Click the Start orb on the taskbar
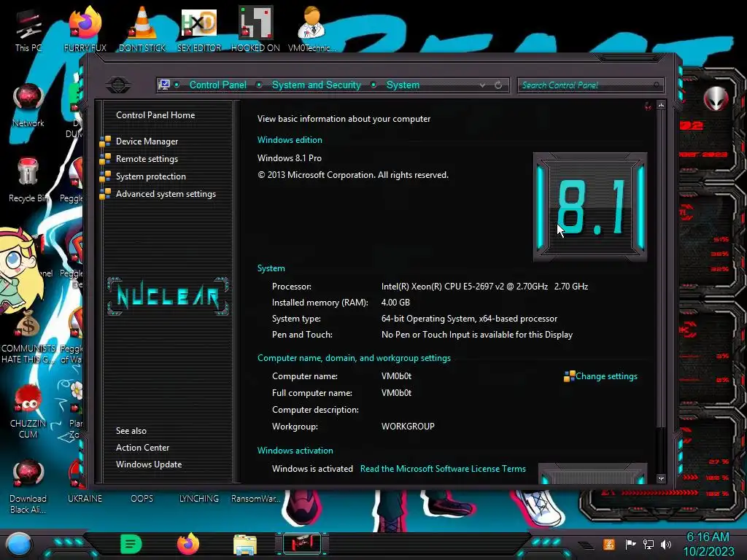 click(19, 545)
